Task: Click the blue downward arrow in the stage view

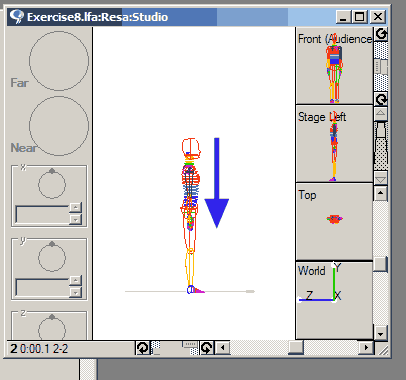Action: tap(216, 183)
